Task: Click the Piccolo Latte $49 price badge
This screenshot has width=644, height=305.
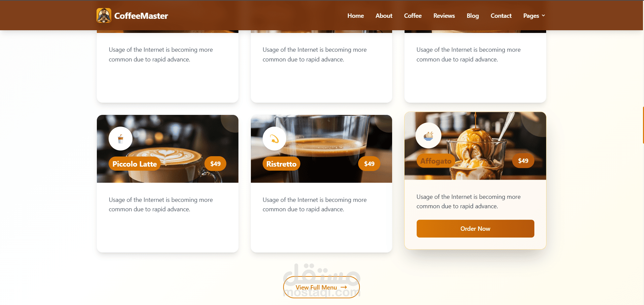Action: [215, 164]
